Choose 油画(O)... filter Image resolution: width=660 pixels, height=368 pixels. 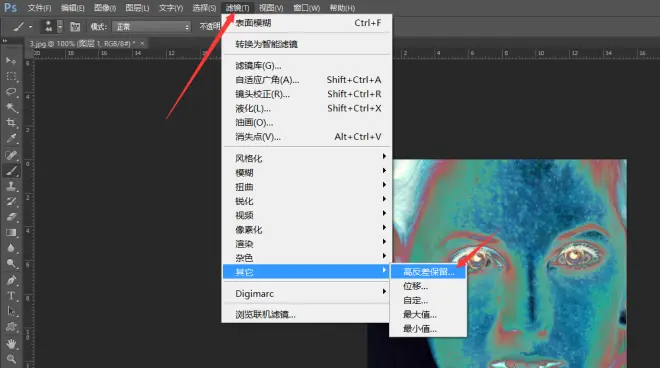coord(307,123)
